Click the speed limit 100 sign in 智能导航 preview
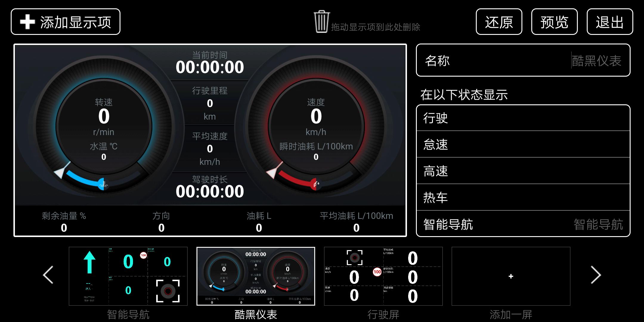The image size is (644, 322). pyautogui.click(x=143, y=256)
